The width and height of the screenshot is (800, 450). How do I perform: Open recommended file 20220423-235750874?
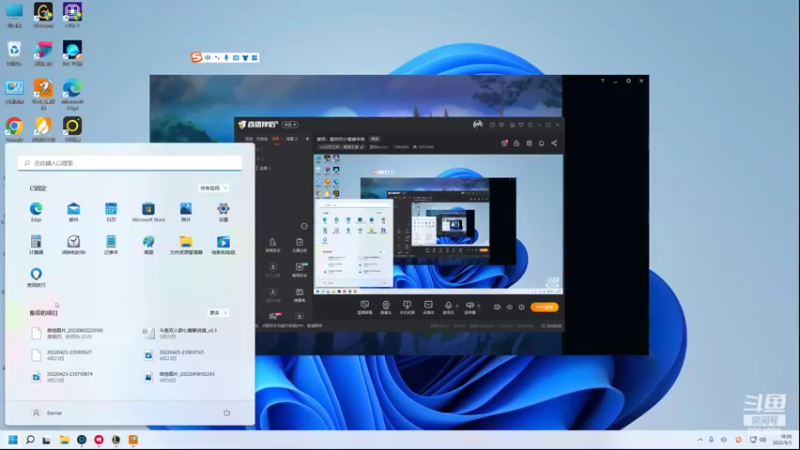64,377
